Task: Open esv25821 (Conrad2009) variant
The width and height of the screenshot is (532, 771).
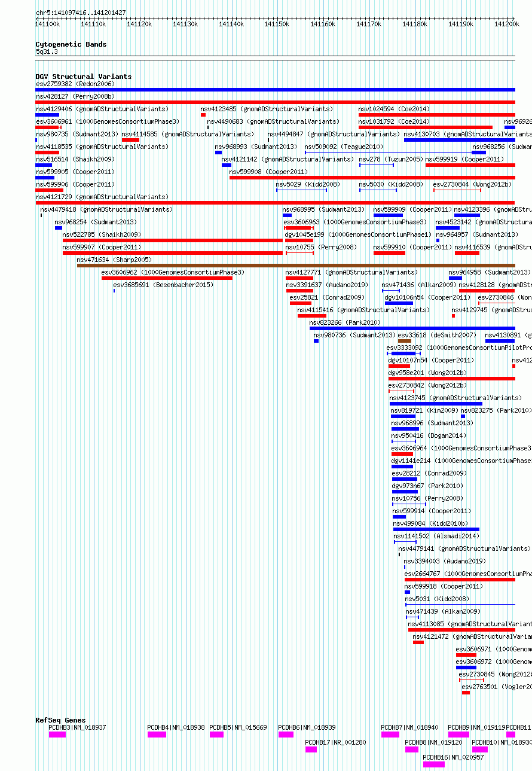Action: pyautogui.click(x=327, y=297)
